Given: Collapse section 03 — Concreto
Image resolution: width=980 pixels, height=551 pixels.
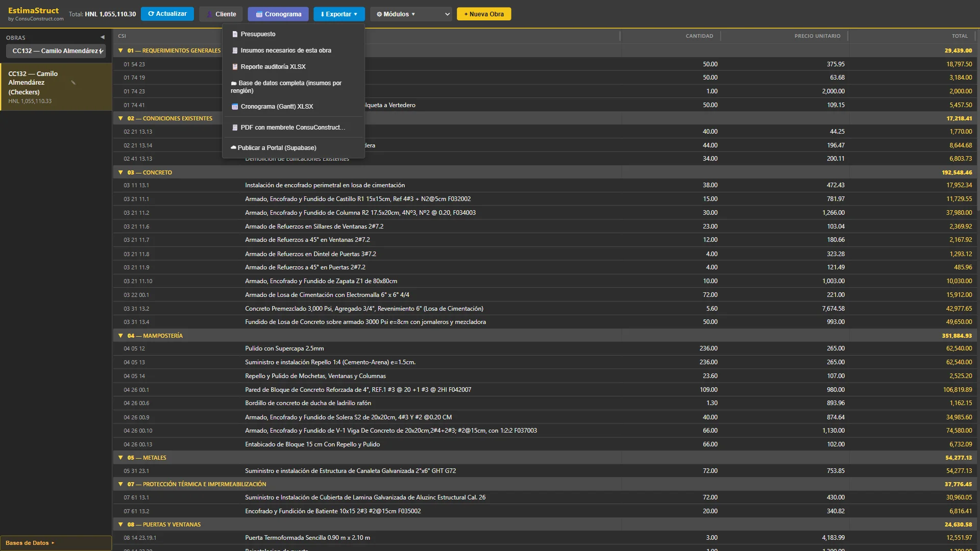Looking at the screenshot, I should 120,172.
